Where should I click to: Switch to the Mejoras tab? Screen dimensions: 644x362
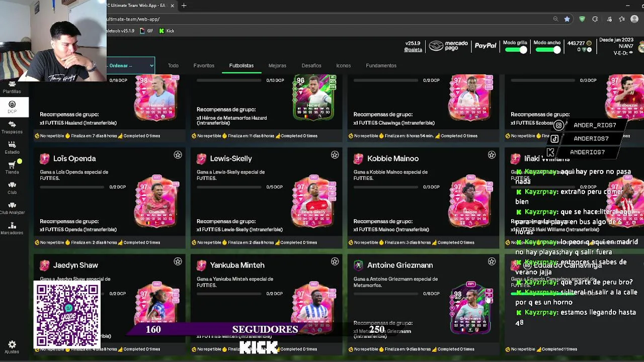click(277, 65)
